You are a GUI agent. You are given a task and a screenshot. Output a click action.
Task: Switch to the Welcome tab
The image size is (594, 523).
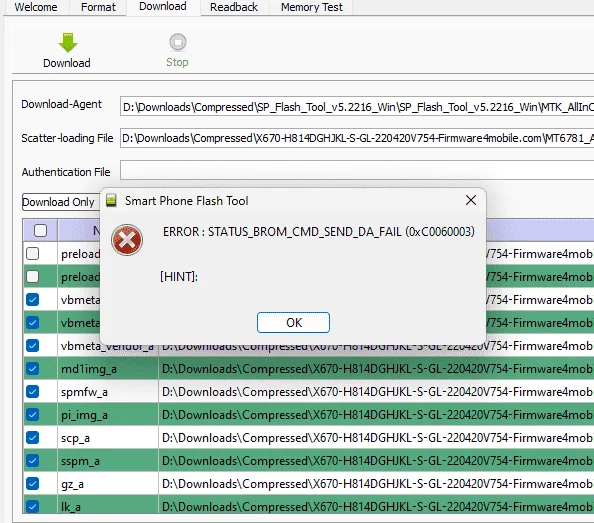coord(36,7)
